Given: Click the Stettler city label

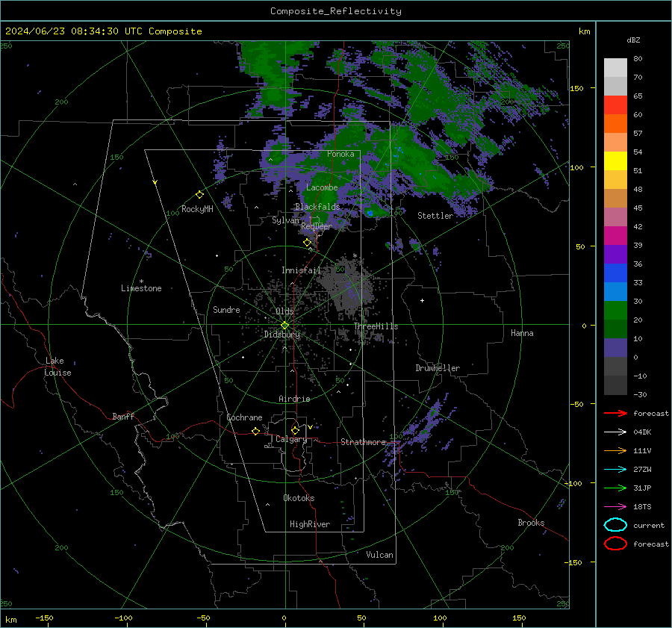Looking at the screenshot, I should [x=435, y=216].
